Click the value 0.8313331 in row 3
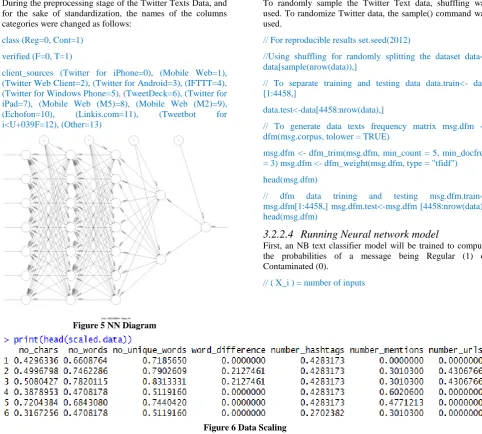 (164, 382)
